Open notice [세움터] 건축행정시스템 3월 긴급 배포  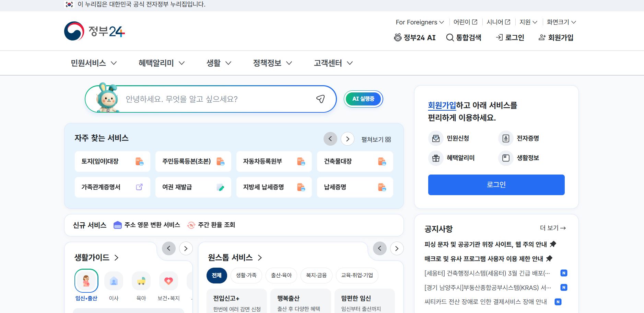(x=487, y=273)
